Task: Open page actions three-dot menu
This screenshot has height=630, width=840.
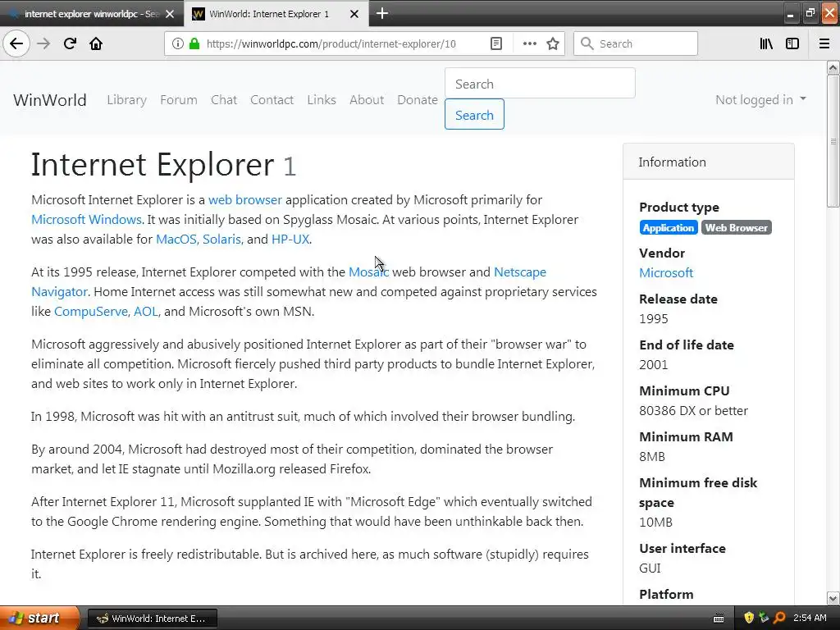Action: tap(529, 43)
